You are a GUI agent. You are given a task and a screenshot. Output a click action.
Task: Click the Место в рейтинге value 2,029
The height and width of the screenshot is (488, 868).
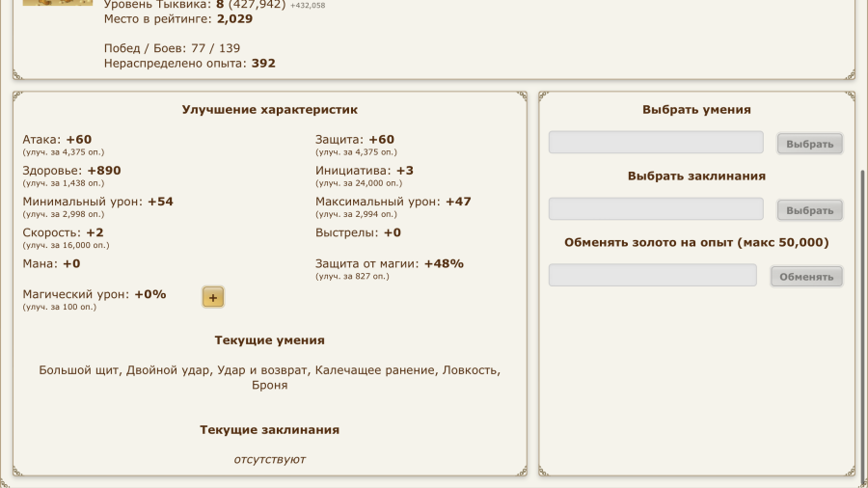click(234, 19)
